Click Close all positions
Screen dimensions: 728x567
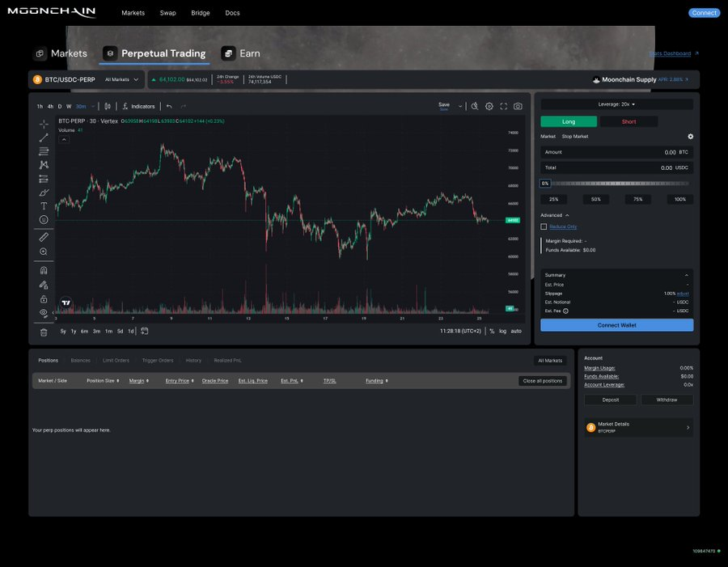pos(542,381)
